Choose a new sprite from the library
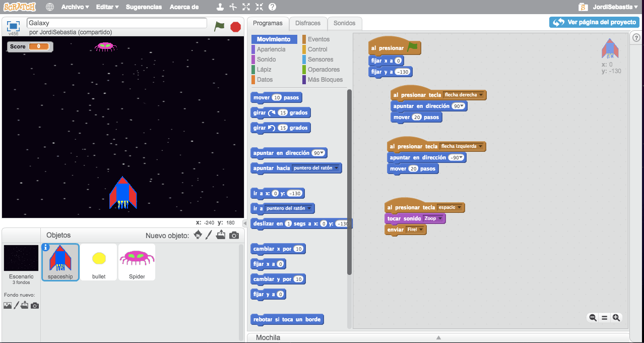Image resolution: width=644 pixels, height=343 pixels. pyautogui.click(x=198, y=234)
